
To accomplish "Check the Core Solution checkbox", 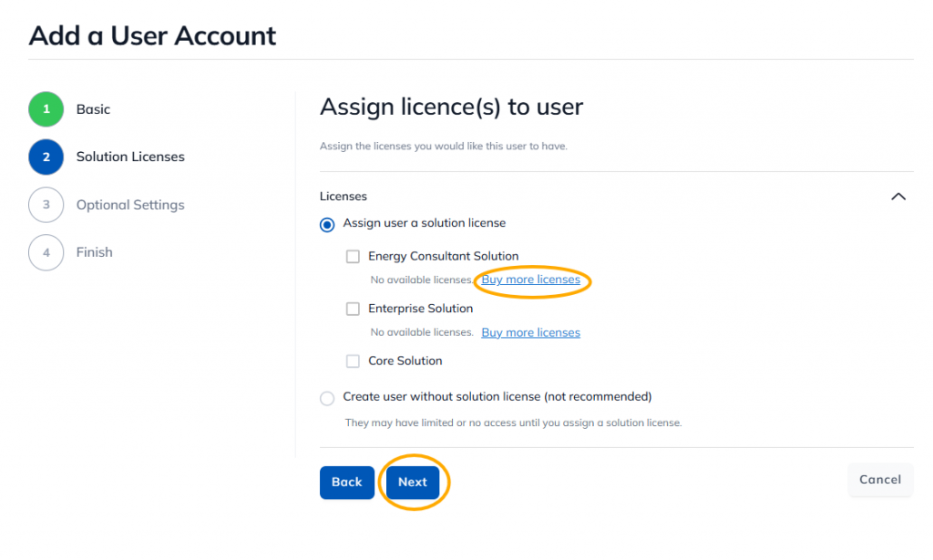I will pos(354,361).
